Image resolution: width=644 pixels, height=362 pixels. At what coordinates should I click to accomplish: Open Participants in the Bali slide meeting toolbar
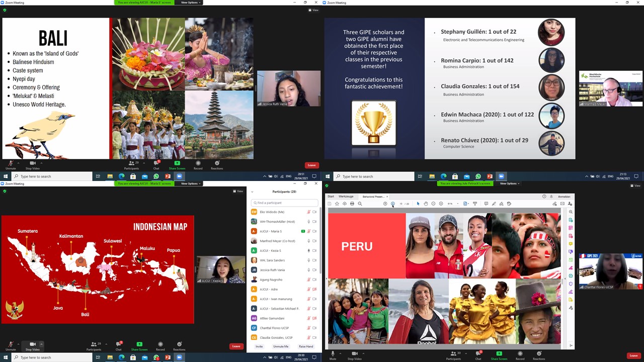pos(131,164)
